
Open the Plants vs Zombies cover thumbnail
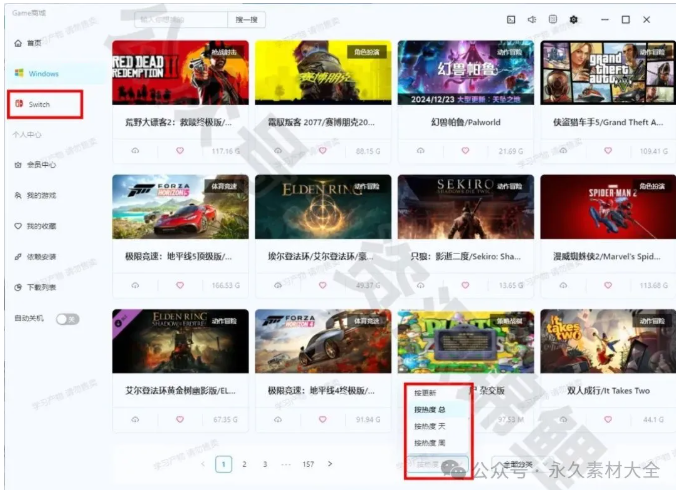pyautogui.click(x=466, y=341)
